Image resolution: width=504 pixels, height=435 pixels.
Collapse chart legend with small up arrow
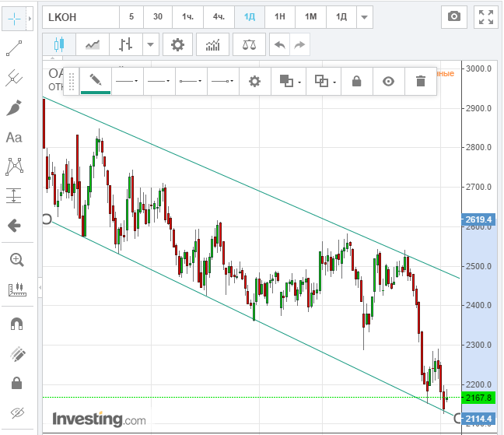[x=52, y=58]
